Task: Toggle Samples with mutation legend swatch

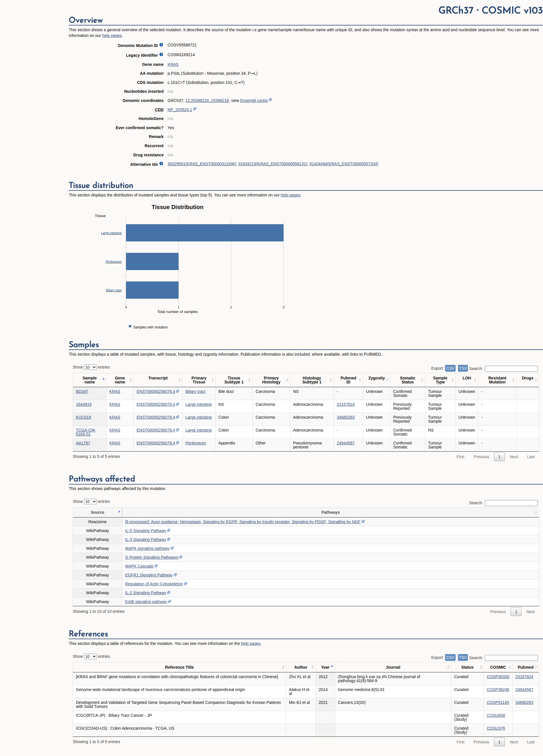Action: click(x=130, y=326)
